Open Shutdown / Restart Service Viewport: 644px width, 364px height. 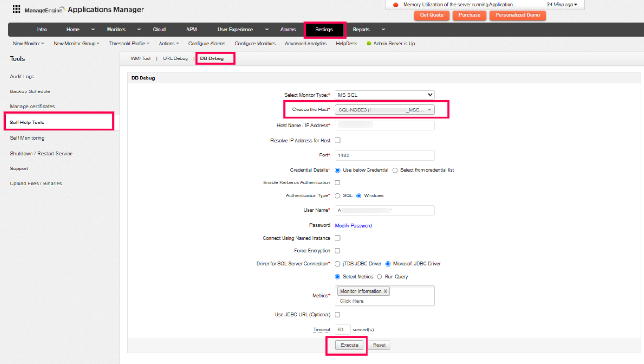click(x=41, y=154)
